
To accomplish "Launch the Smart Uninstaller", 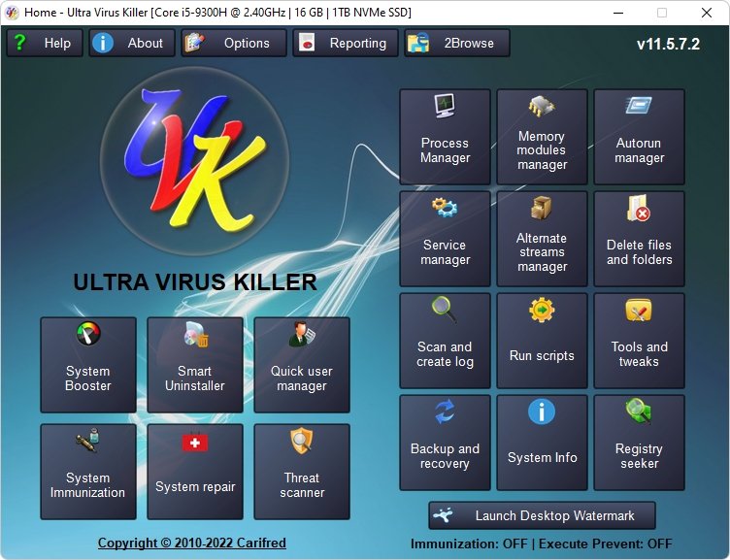I will (x=195, y=365).
